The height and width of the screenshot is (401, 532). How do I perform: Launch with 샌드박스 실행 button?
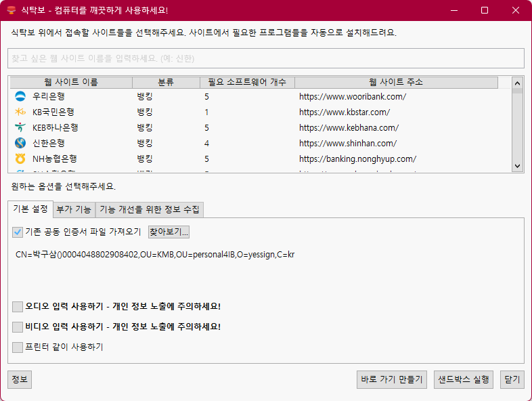click(464, 379)
